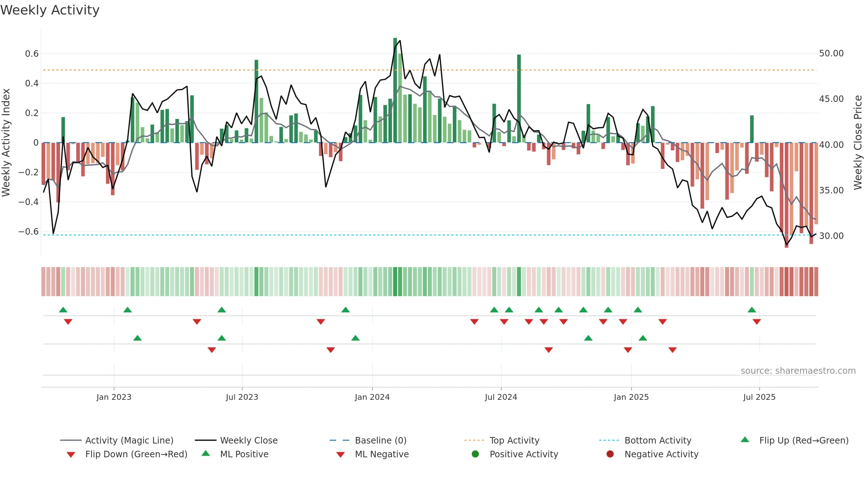
Task: Click the Weekly Activity Index axis title
Action: (x=6, y=142)
